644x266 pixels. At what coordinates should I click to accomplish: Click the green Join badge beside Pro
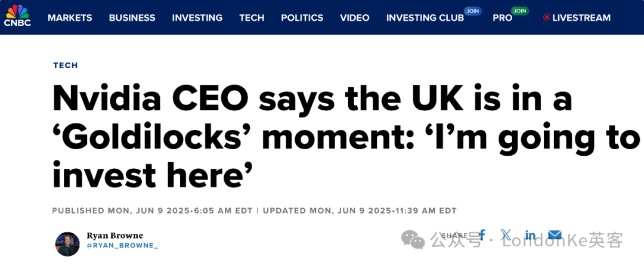point(519,11)
